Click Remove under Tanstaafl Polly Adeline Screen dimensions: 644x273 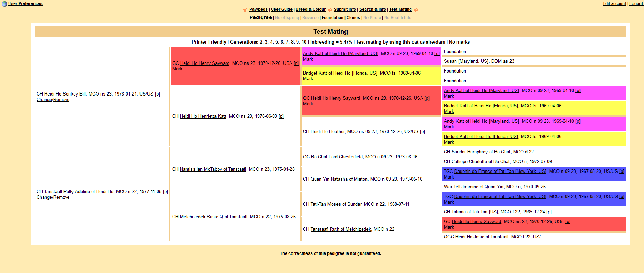[61, 197]
